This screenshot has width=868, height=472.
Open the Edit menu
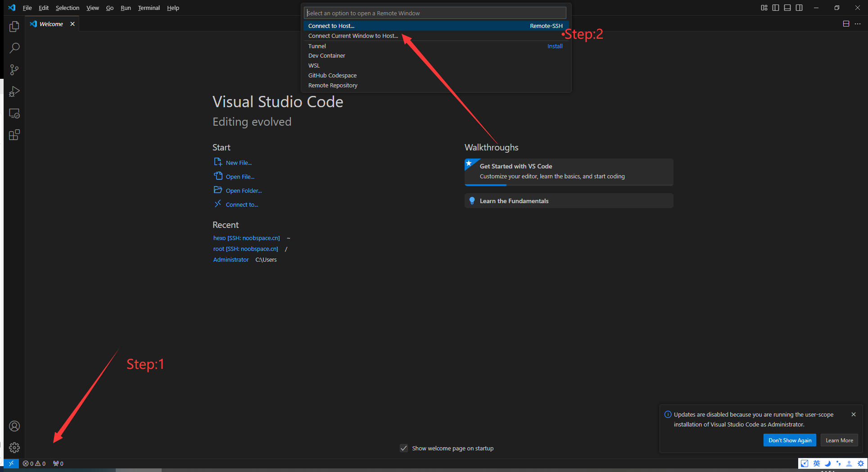tap(44, 8)
